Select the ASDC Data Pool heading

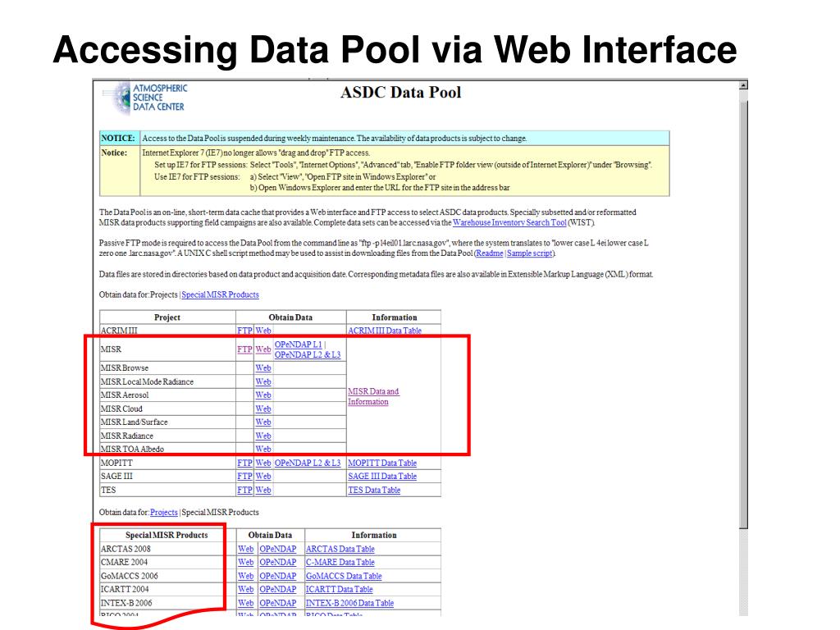coord(400,93)
